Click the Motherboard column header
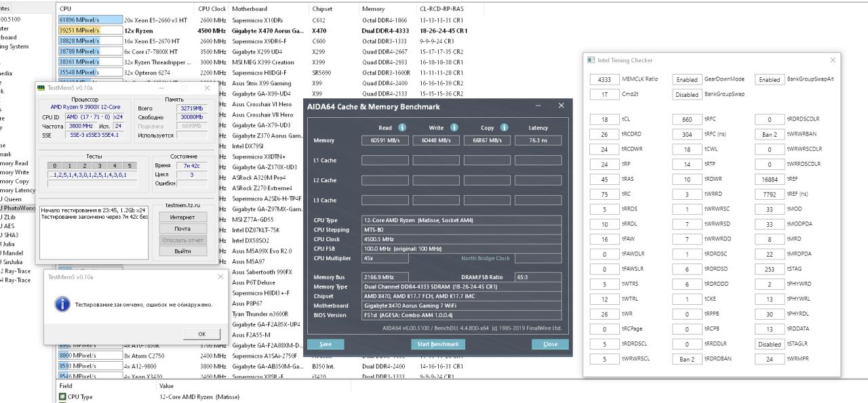This screenshot has width=868, height=403. pos(269,9)
